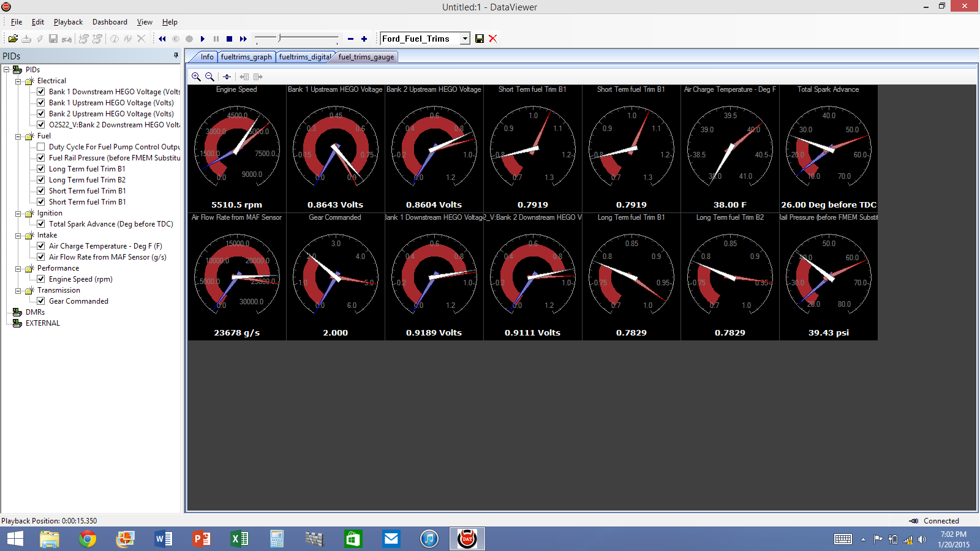Click the Gear Commanded gauge
This screenshot has height=551, width=980.
pos(335,277)
